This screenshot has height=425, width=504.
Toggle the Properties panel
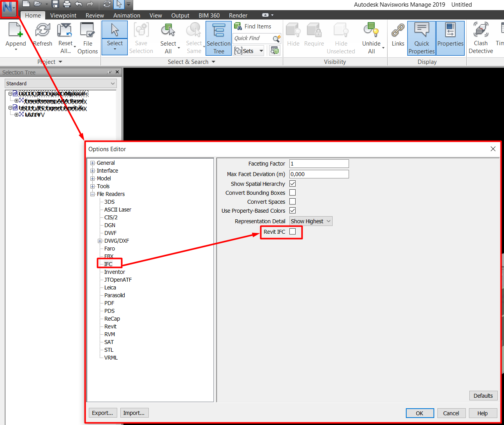(x=450, y=37)
